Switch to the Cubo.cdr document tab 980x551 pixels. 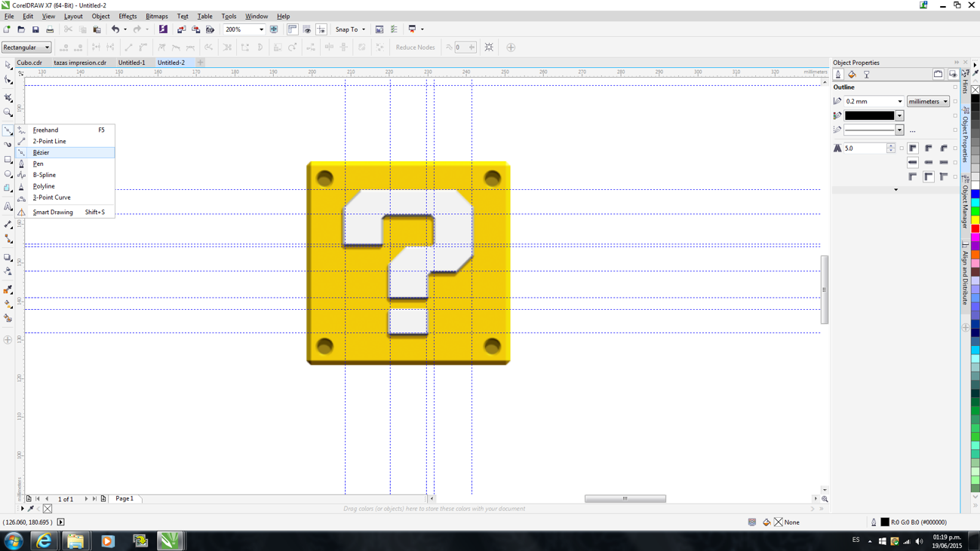29,63
